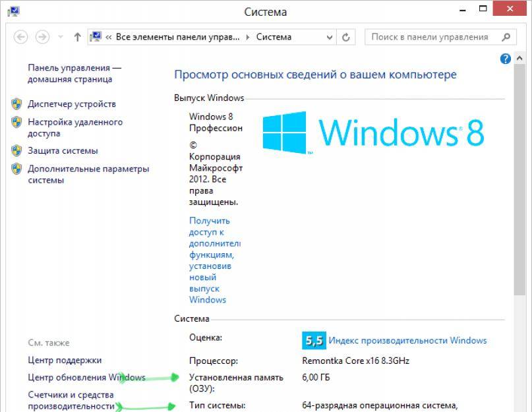Open Панель управления — домашняя страница
This screenshot has width=532, height=412.
coord(74,73)
